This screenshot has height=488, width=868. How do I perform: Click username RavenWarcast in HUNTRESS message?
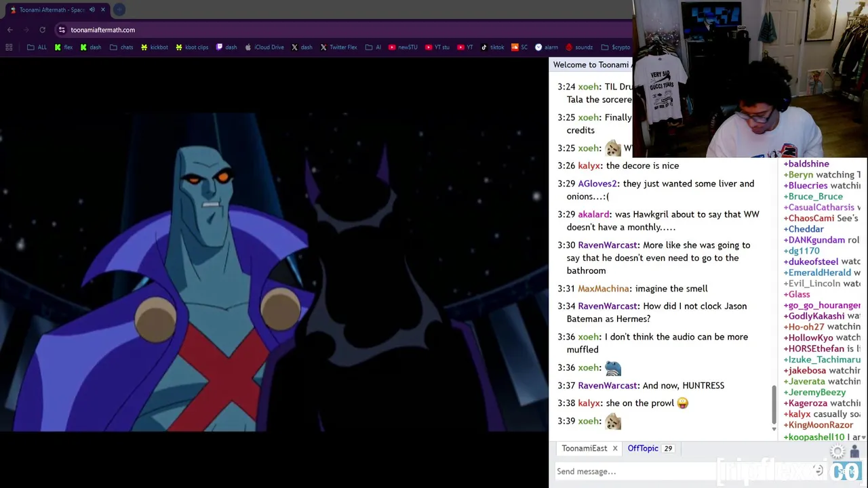pos(608,386)
